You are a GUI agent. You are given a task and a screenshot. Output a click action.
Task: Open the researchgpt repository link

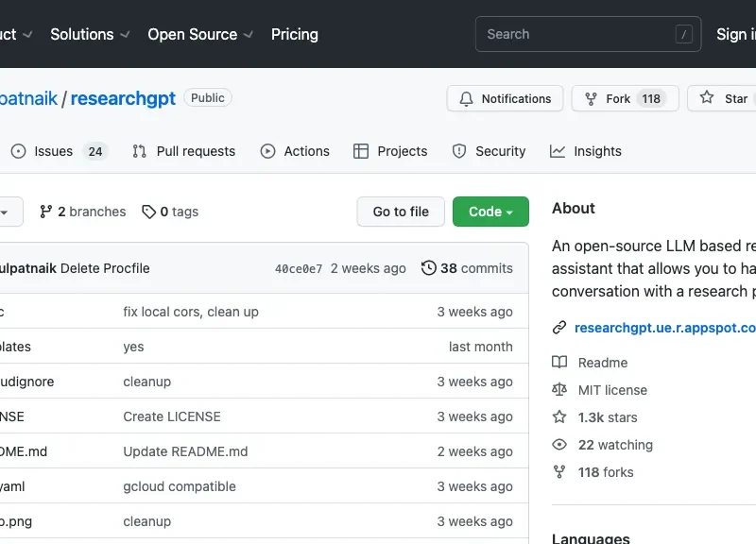123,98
